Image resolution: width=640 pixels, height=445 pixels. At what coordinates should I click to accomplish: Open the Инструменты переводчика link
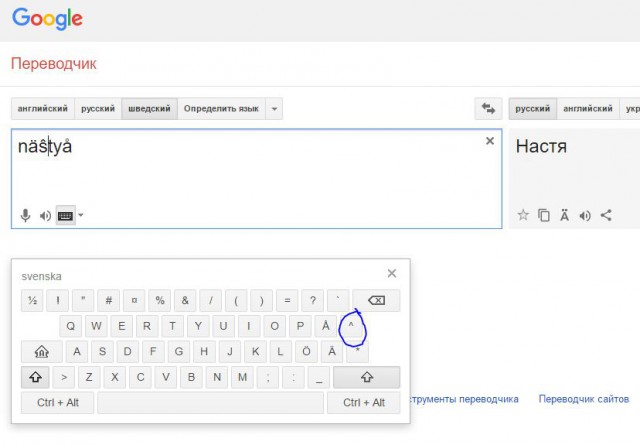tap(464, 399)
